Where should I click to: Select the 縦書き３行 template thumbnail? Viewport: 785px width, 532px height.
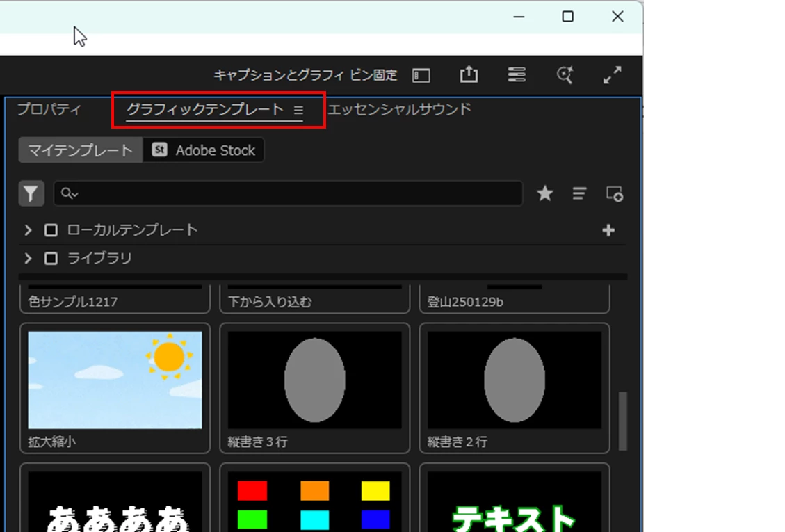point(314,380)
